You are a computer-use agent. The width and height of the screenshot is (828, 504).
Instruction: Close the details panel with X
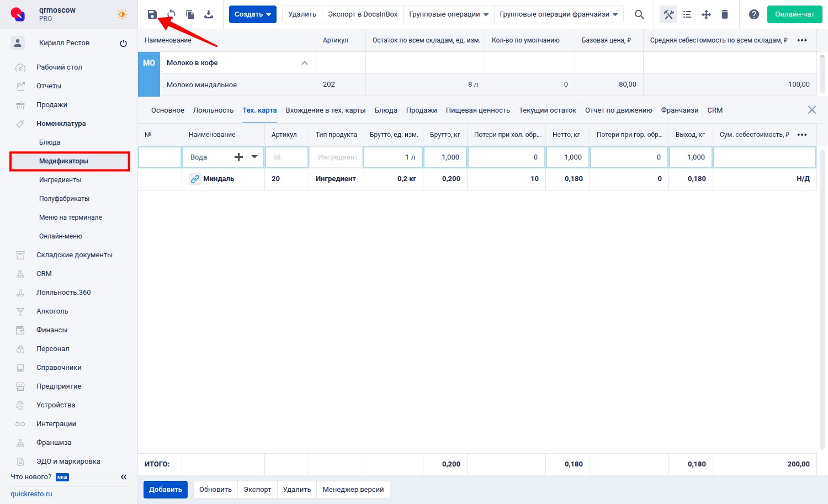click(811, 110)
